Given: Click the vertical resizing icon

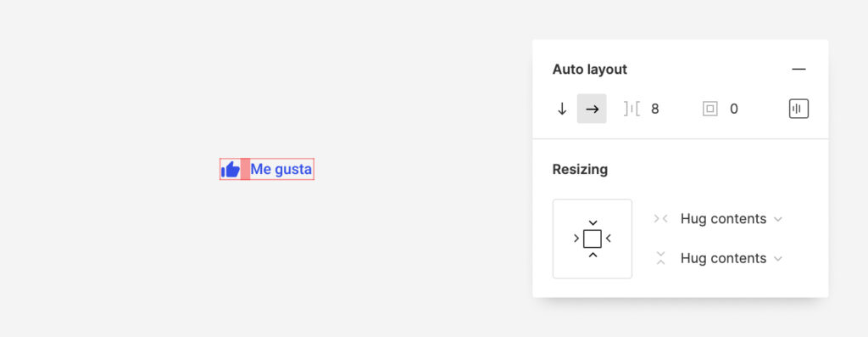Looking at the screenshot, I should pyautogui.click(x=660, y=258).
